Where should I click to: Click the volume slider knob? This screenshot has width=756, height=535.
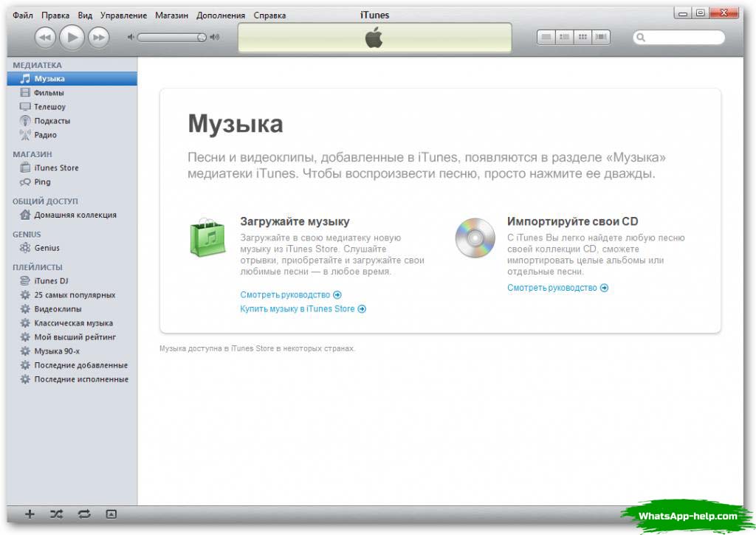[x=202, y=37]
